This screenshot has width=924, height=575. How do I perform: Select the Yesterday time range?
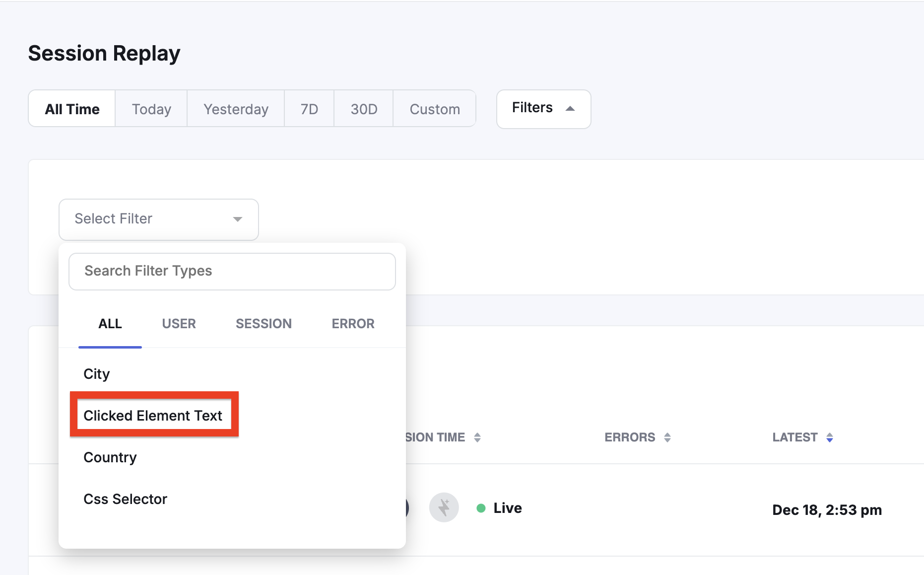click(236, 109)
